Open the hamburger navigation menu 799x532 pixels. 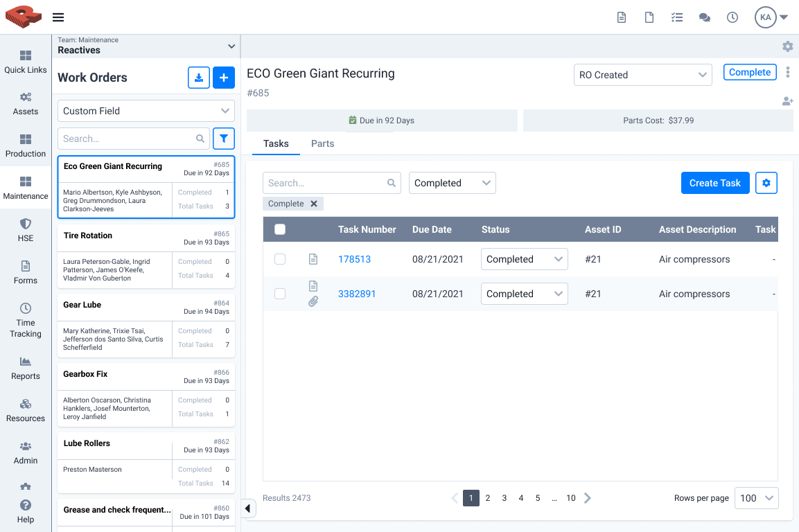coord(58,17)
